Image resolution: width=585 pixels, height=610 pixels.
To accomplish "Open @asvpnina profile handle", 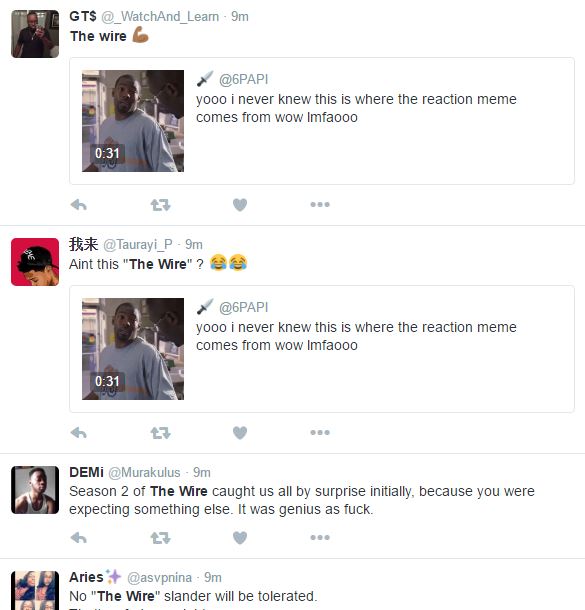I will pyautogui.click(x=159, y=578).
